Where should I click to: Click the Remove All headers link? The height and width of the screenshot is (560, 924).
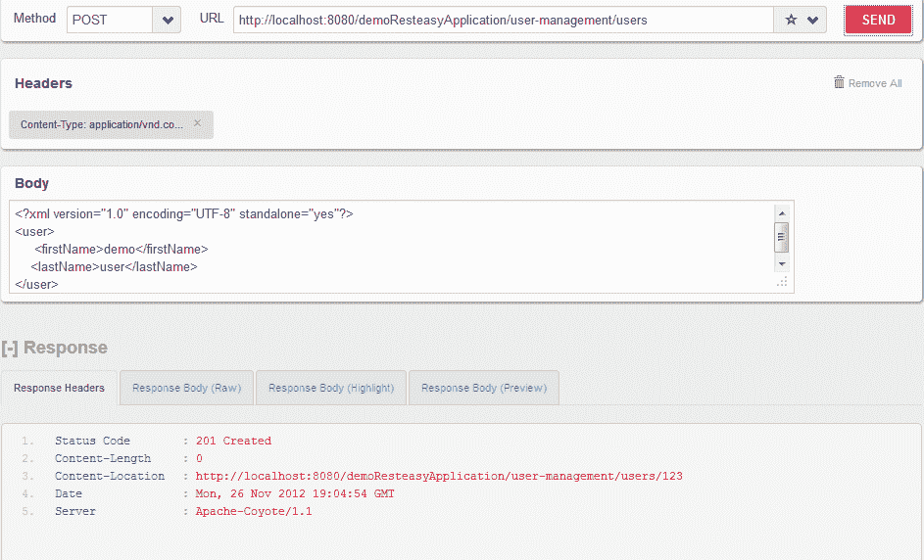[874, 83]
